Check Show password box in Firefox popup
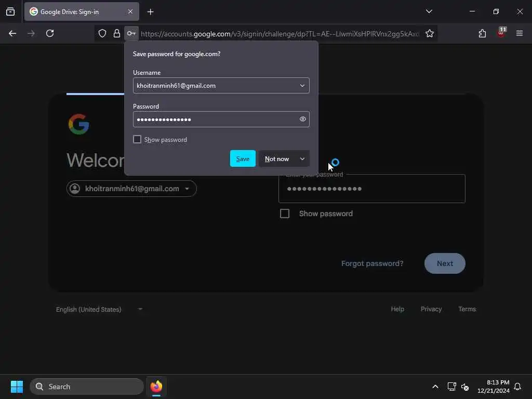532x399 pixels. (137, 139)
